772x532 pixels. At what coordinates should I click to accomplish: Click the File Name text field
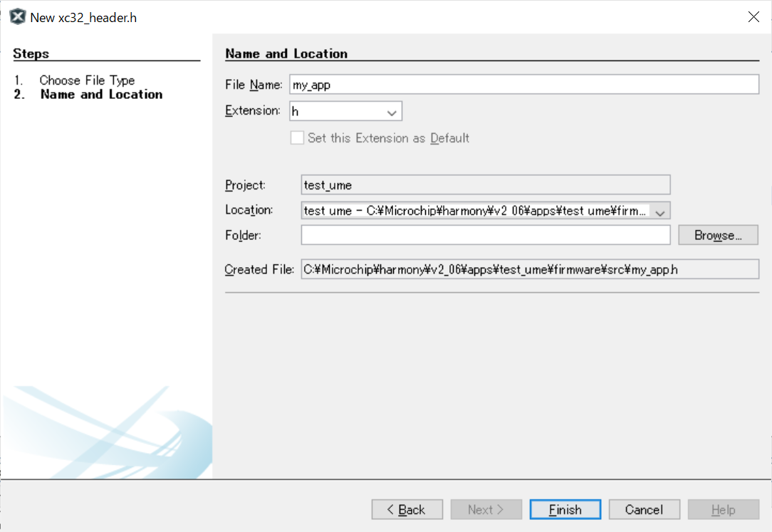(x=523, y=85)
